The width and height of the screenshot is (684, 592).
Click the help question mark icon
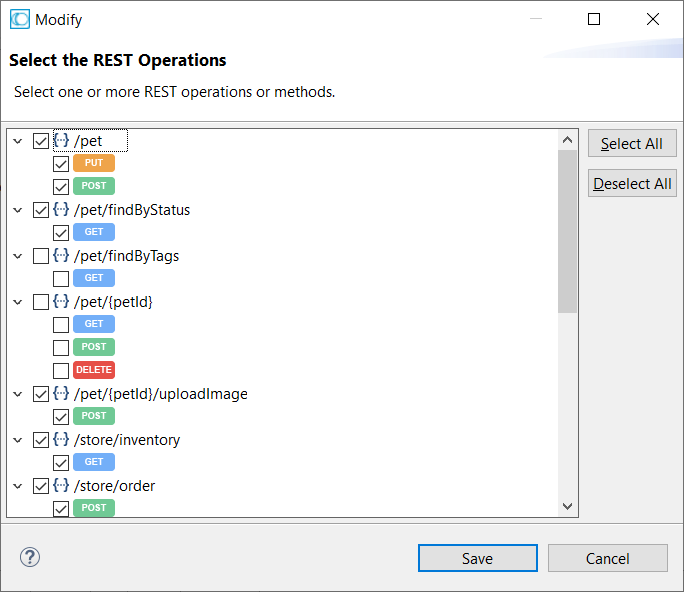pos(29,558)
